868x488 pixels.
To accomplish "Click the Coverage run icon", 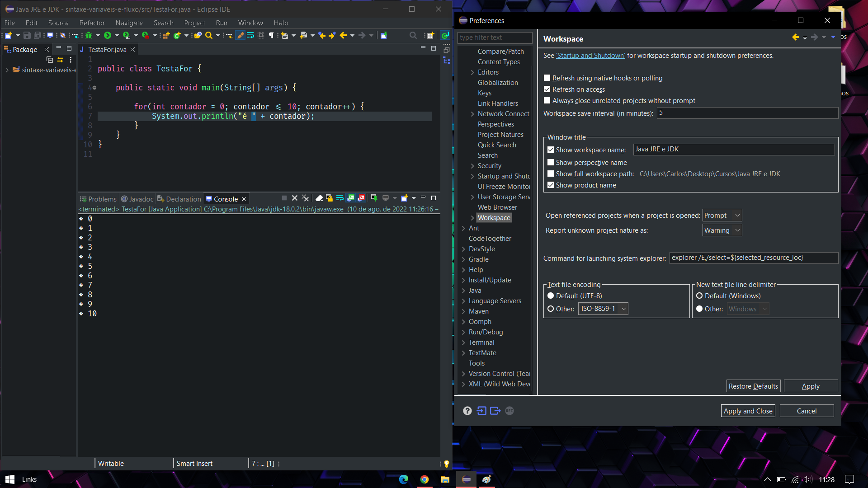I will pyautogui.click(x=127, y=35).
